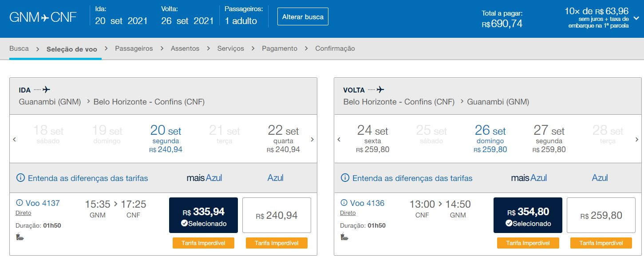Click the seat icon under flight 4136 duration

pyautogui.click(x=344, y=237)
